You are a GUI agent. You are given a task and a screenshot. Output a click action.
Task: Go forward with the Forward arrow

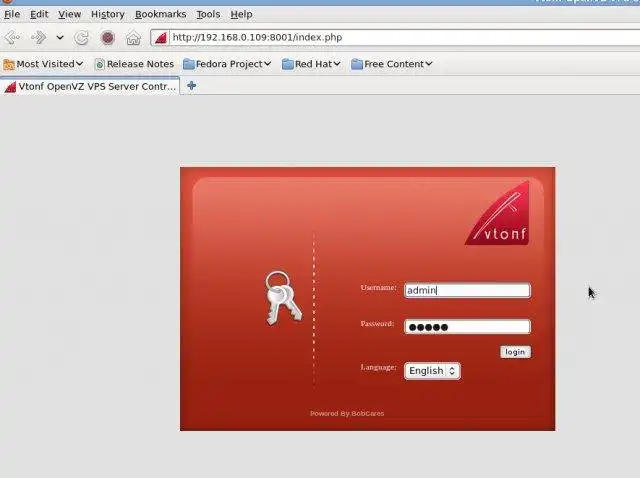tap(39, 38)
